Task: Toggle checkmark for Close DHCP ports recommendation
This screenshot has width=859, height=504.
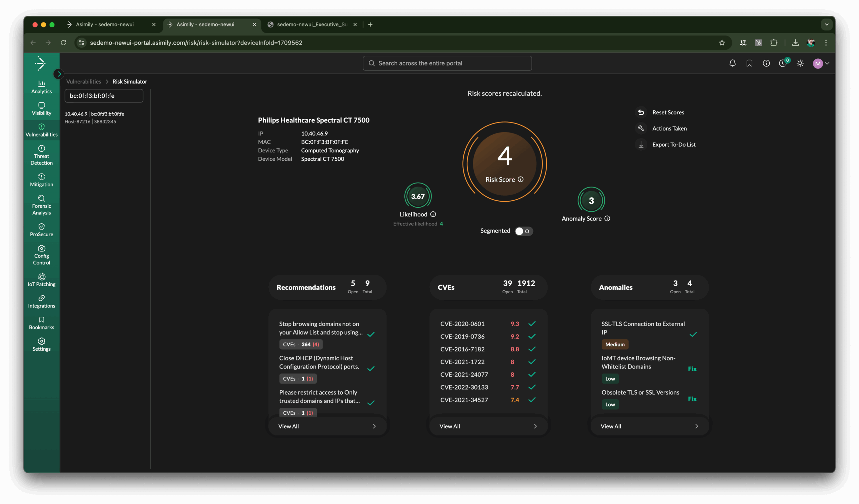Action: click(371, 369)
